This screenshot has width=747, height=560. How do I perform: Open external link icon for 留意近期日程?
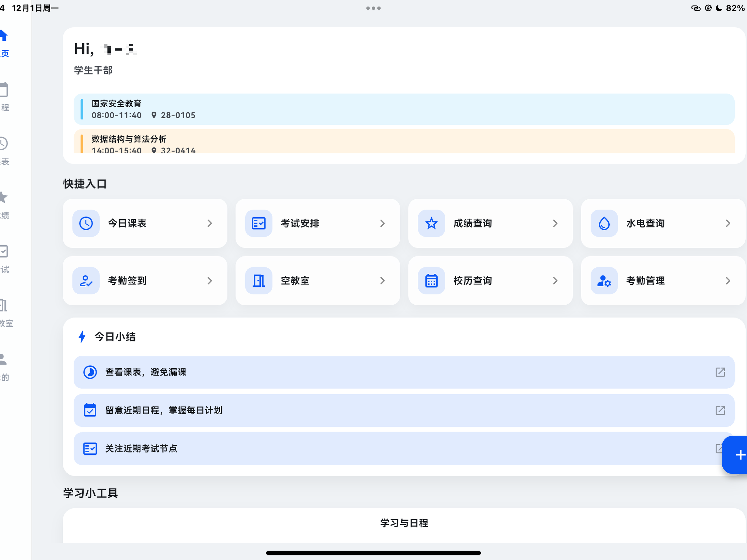point(720,410)
